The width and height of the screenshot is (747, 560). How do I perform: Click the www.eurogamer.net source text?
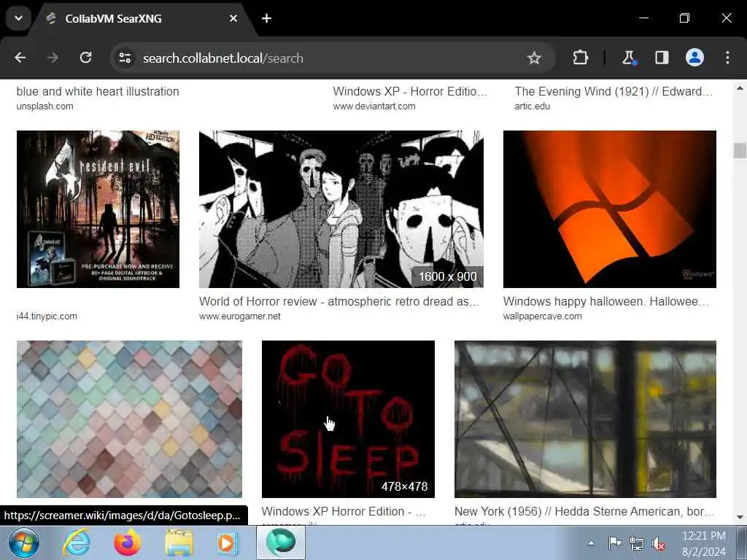pyautogui.click(x=239, y=316)
